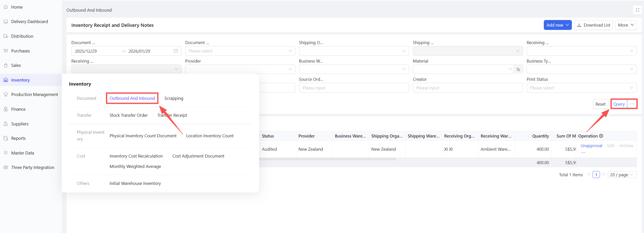
Task: Click the Unapproval link
Action: [x=591, y=146]
